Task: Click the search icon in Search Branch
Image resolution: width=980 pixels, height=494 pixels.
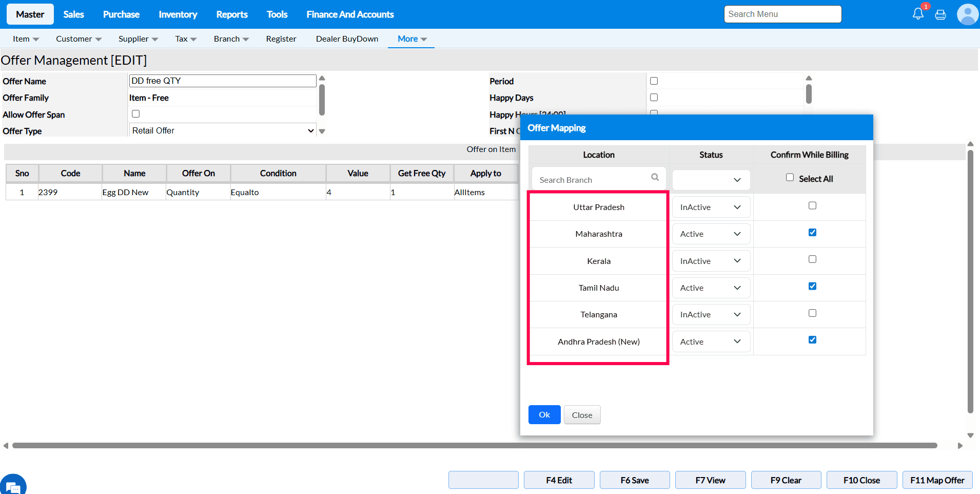Action: point(655,177)
